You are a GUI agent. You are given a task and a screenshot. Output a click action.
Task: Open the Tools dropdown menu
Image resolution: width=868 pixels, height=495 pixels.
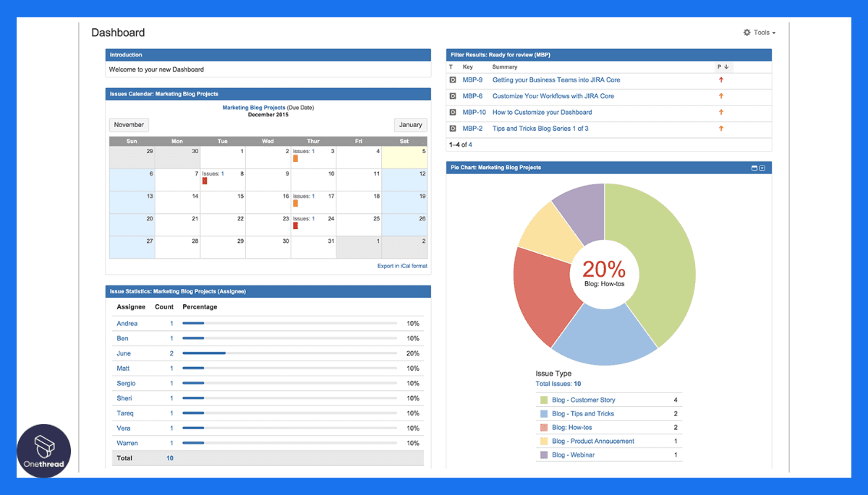click(x=759, y=32)
